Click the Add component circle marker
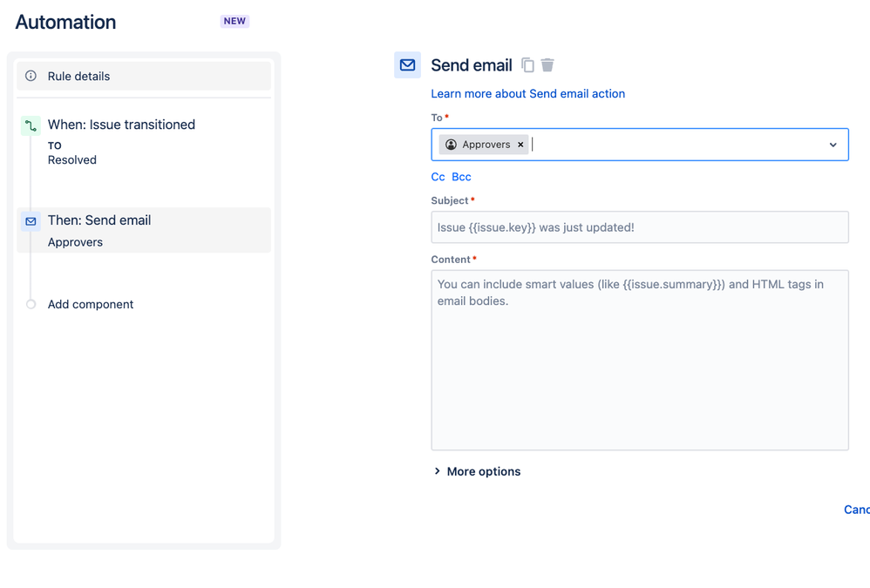870x588 pixels. click(x=31, y=304)
